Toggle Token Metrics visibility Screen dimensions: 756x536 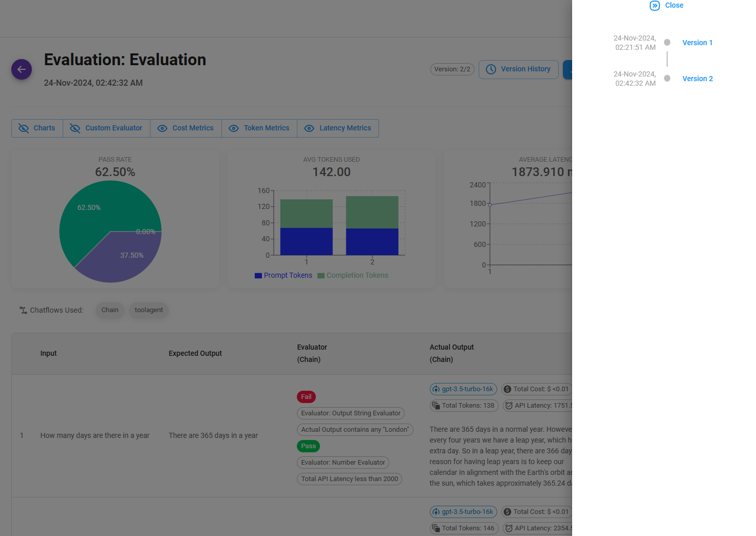coord(259,128)
